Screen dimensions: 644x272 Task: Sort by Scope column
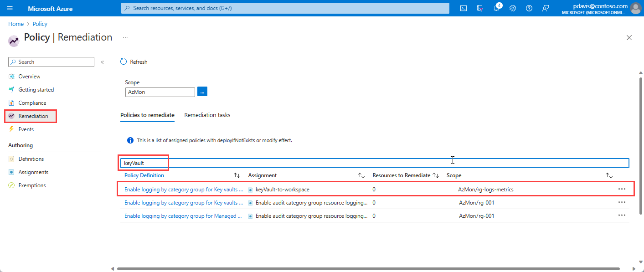tap(609, 175)
